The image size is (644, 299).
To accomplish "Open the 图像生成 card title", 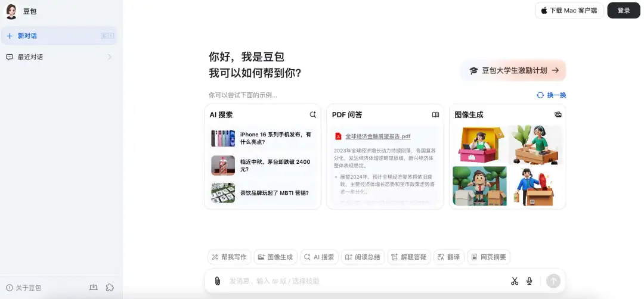I will pos(469,115).
